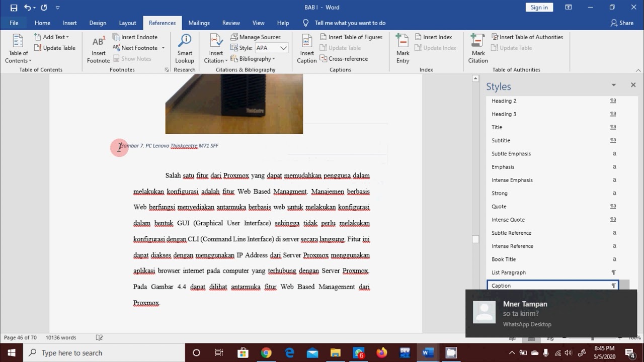This screenshot has height=362, width=644.
Task: Expand the Next Footnote dropdown arrow
Action: pyautogui.click(x=163, y=48)
